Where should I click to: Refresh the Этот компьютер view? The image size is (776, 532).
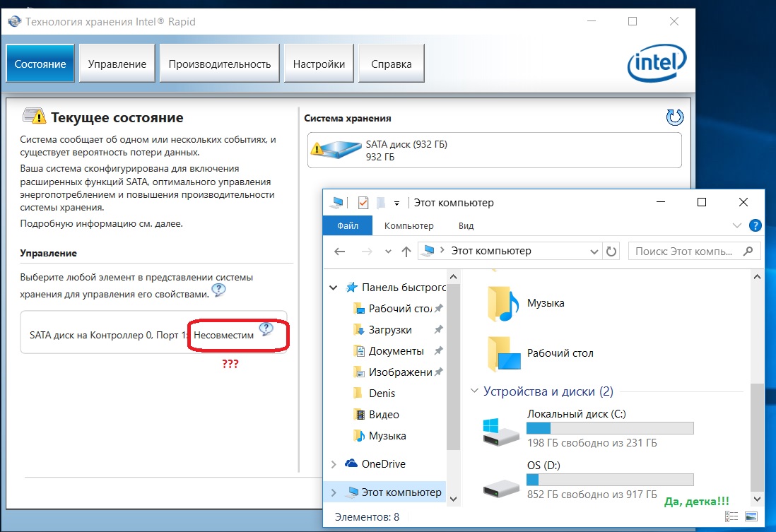point(611,252)
